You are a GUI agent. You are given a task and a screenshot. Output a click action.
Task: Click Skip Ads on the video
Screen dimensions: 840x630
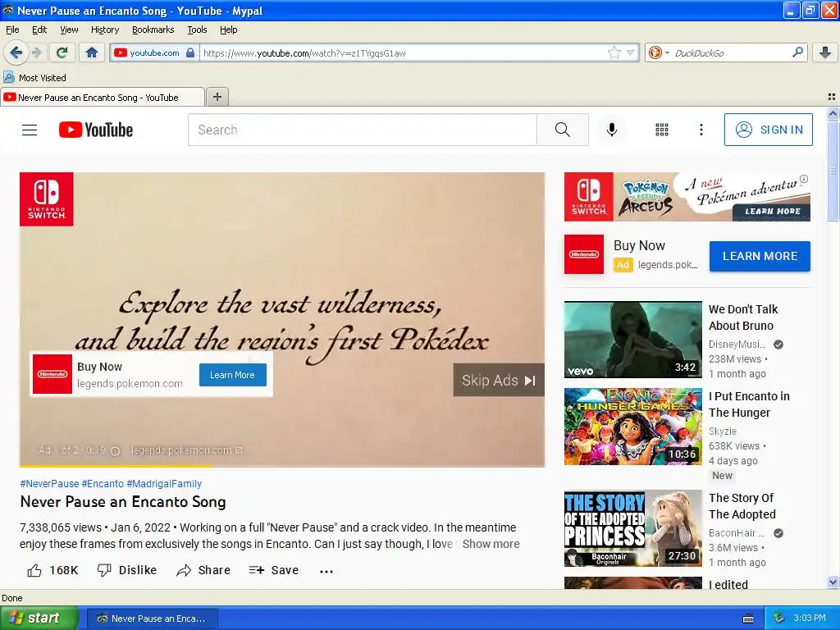click(499, 380)
